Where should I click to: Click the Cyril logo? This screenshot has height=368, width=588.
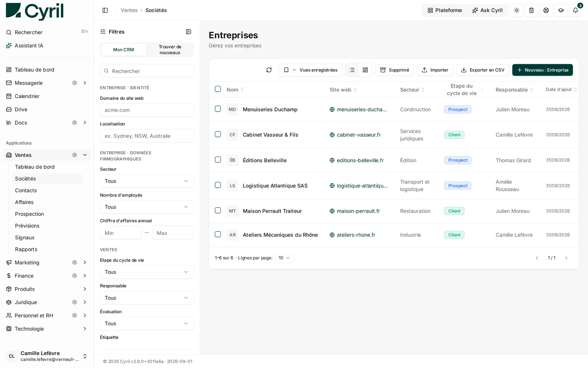point(35,11)
